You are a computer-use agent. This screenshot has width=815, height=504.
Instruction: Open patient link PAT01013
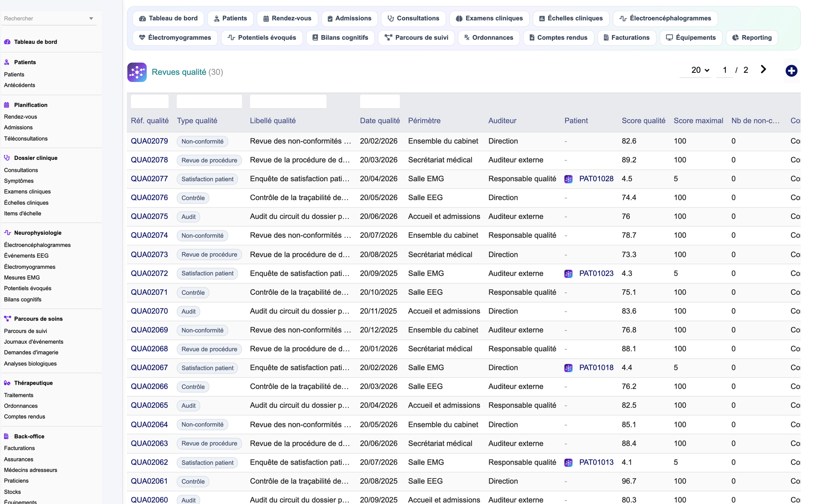click(x=596, y=462)
